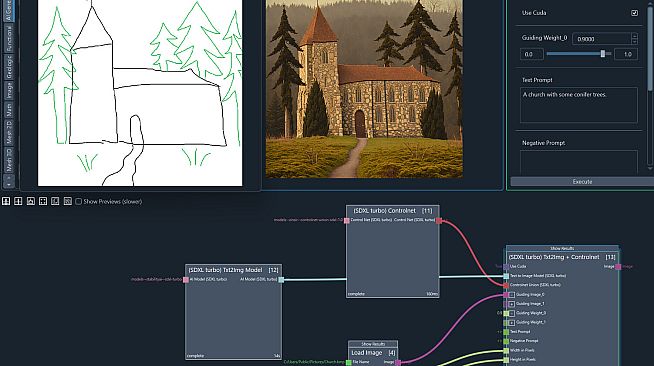Click the third graph toolbar icon left of Show Previews
Image resolution: width=654 pixels, height=366 pixels.
(30, 201)
